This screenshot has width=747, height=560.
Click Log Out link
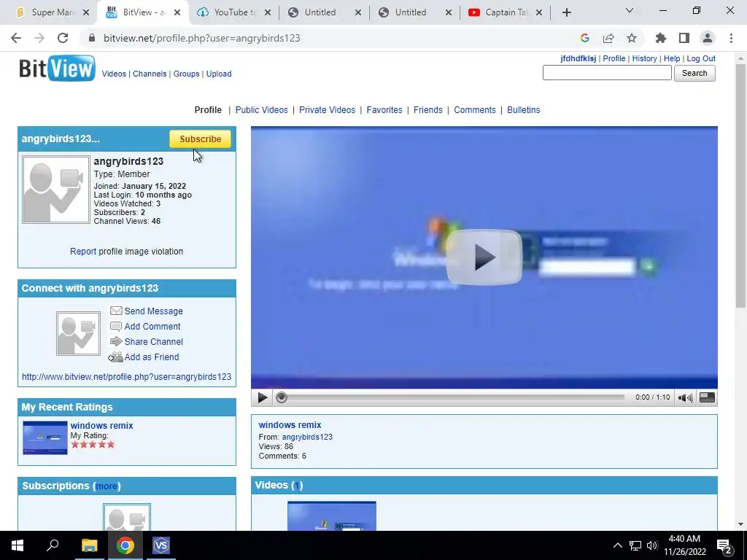click(701, 58)
